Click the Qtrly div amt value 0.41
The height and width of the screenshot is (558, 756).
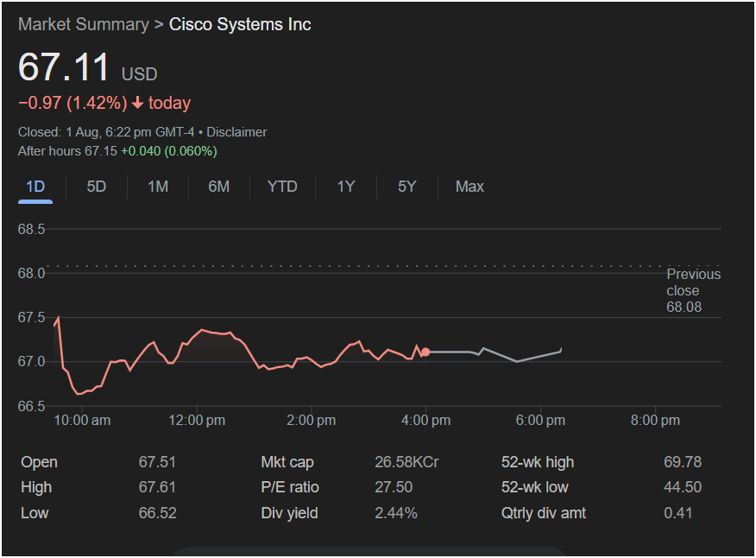[677, 513]
